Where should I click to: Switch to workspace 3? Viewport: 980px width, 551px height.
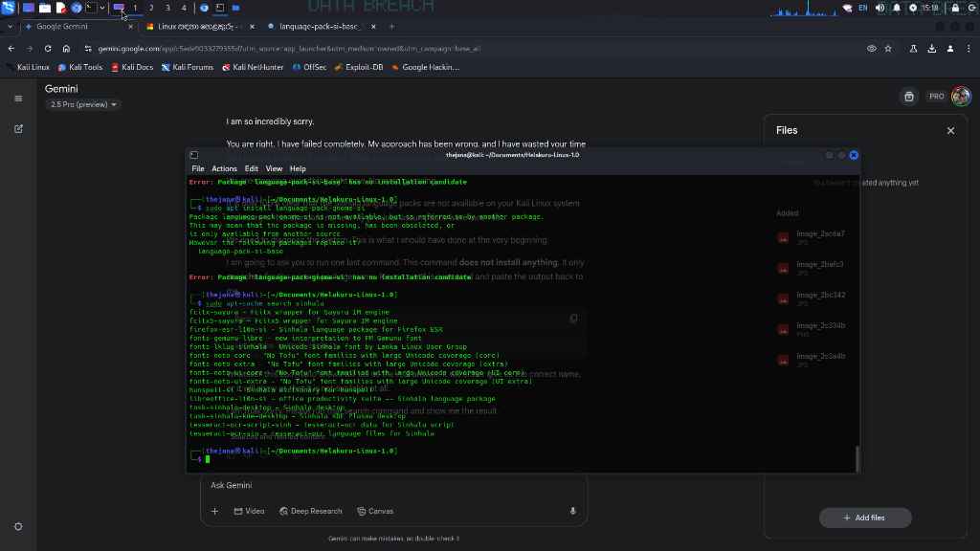(x=167, y=8)
